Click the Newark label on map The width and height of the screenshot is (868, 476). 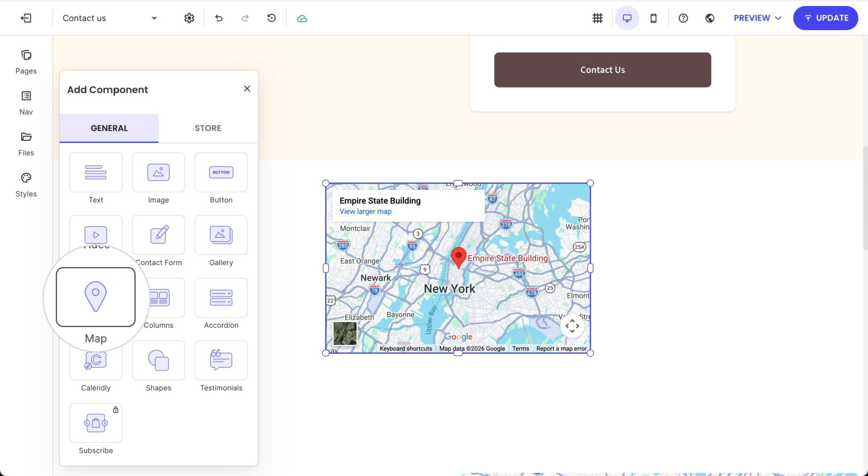coord(375,278)
